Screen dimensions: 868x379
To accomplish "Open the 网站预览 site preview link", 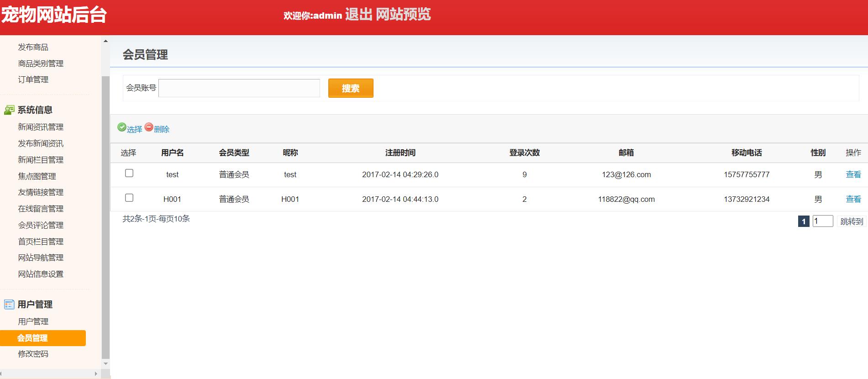I will click(403, 15).
